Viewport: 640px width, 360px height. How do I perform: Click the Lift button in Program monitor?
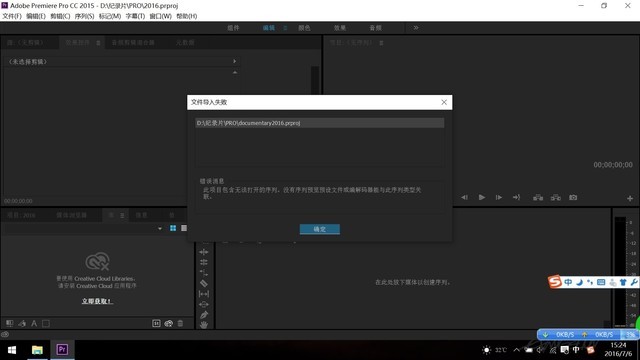(538, 198)
